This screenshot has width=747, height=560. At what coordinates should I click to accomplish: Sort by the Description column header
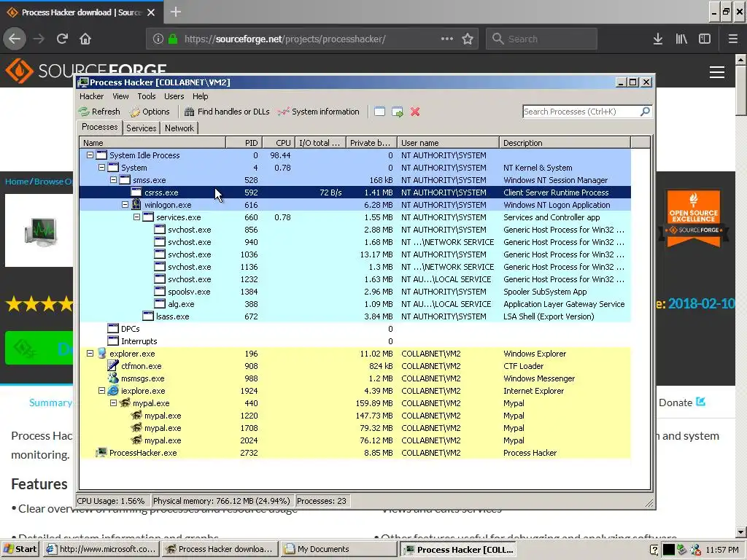(565, 142)
